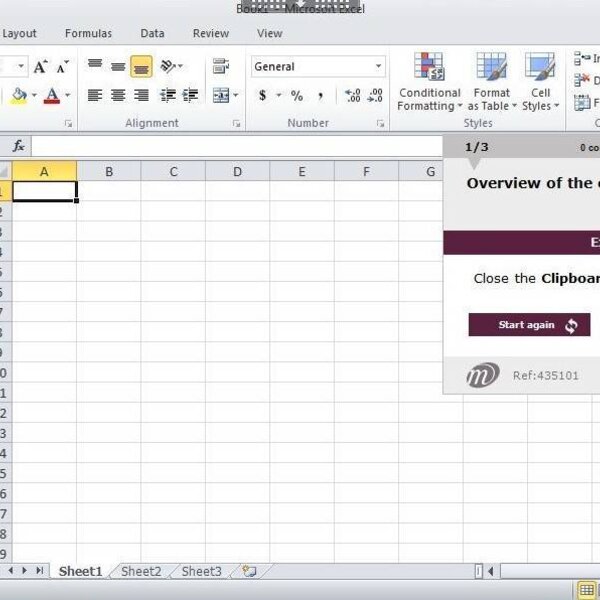600x600 pixels.
Task: Open the View ribbon tab
Action: click(x=270, y=33)
